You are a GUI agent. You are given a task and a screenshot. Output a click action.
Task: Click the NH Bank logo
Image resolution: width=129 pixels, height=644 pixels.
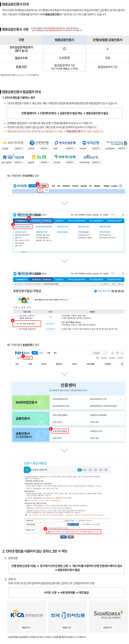pyautogui.click(x=22, y=353)
